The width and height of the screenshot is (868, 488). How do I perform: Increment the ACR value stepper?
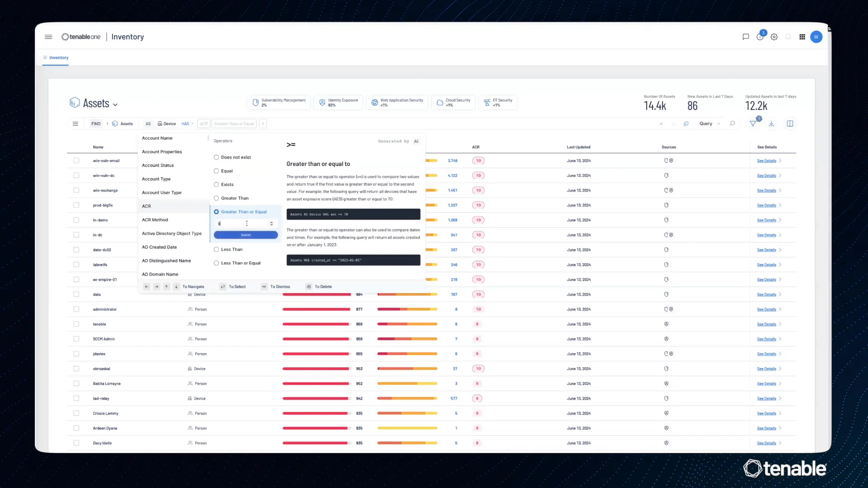click(271, 222)
